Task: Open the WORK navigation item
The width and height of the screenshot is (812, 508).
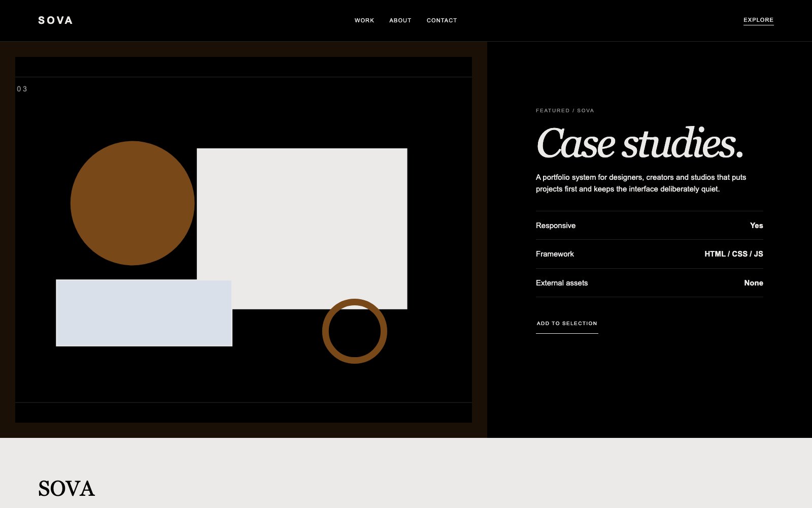Action: pyautogui.click(x=364, y=20)
